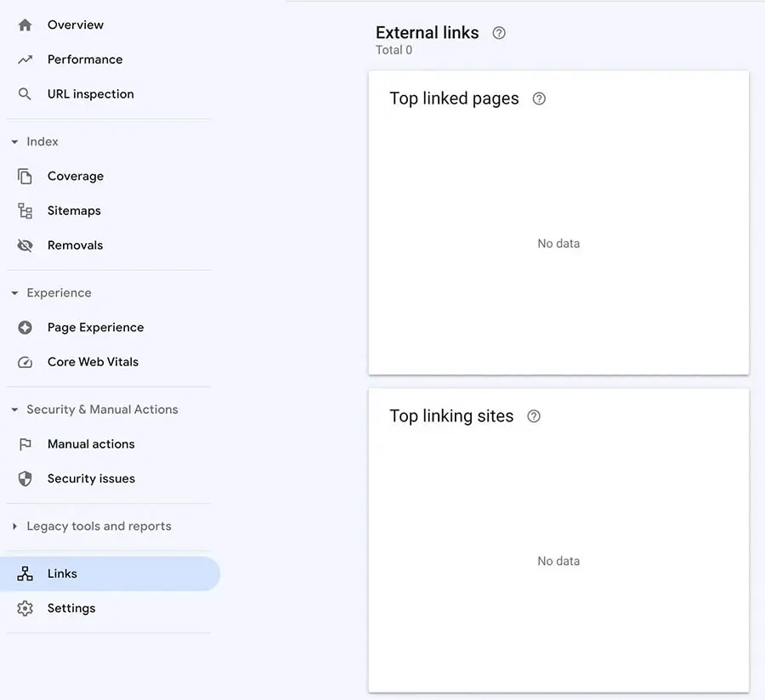Click the Core Web Vitals gauge icon
The height and width of the screenshot is (700, 765).
point(25,362)
